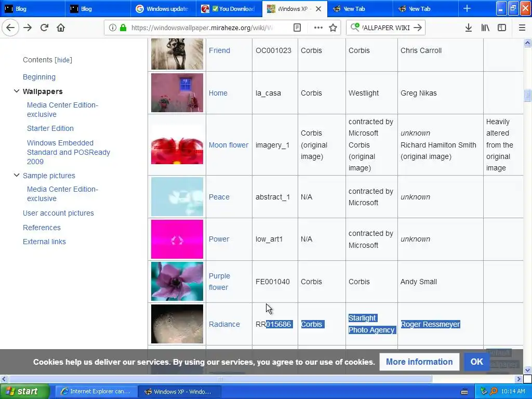This screenshot has height=399, width=532.
Task: Open Media Center Edition-exclusive under Sample pictures
Action: pyautogui.click(x=62, y=194)
